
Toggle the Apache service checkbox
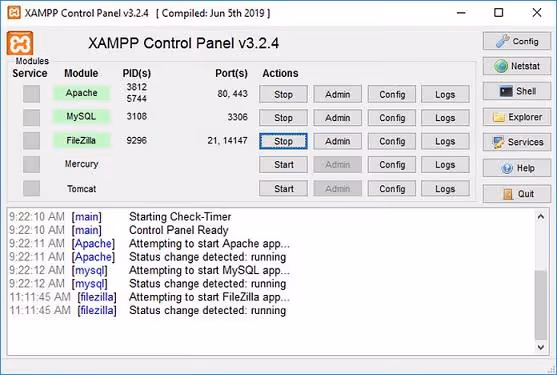(32, 94)
